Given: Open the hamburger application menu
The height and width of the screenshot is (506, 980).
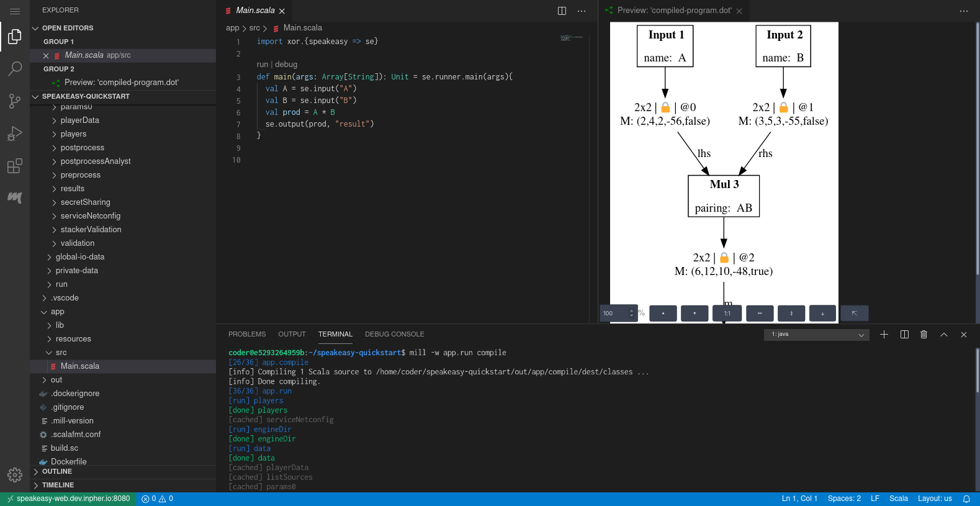Looking at the screenshot, I should [15, 11].
